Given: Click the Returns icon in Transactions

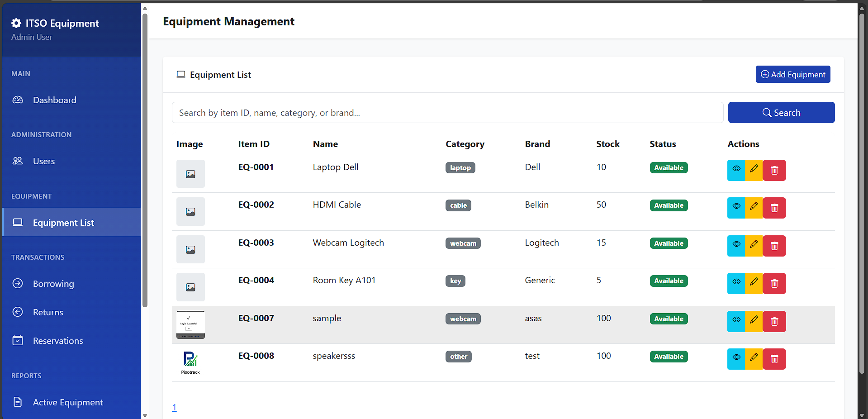Looking at the screenshot, I should click(18, 312).
